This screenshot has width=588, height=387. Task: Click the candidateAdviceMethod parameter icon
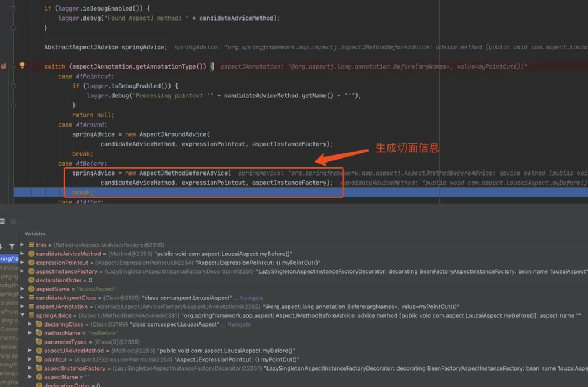coord(32,254)
